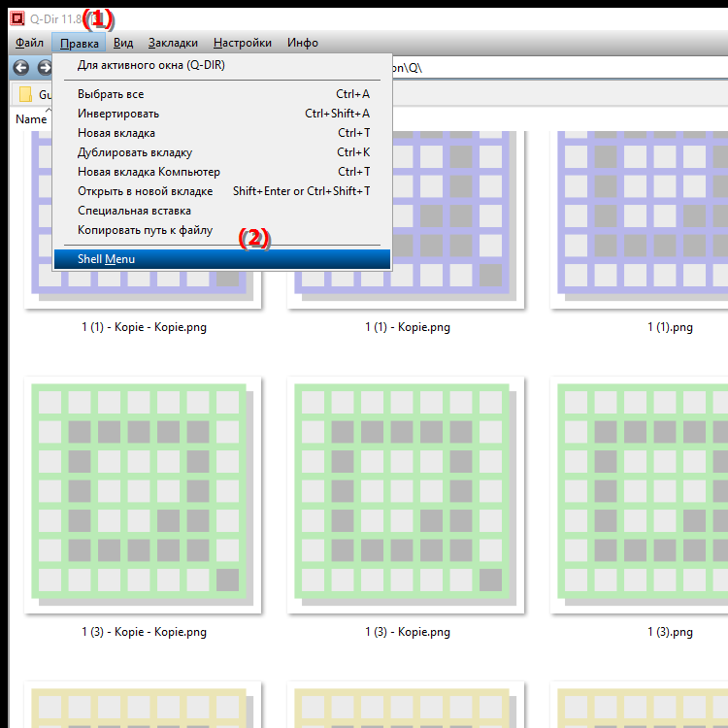This screenshot has width=728, height=728.
Task: Open the Вид menu
Action: pyautogui.click(x=123, y=43)
